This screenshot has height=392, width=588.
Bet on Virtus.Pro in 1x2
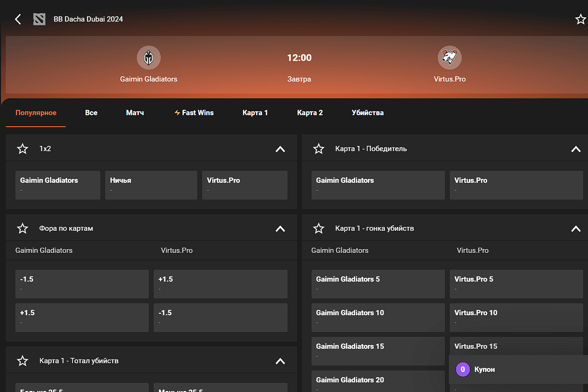tap(245, 185)
